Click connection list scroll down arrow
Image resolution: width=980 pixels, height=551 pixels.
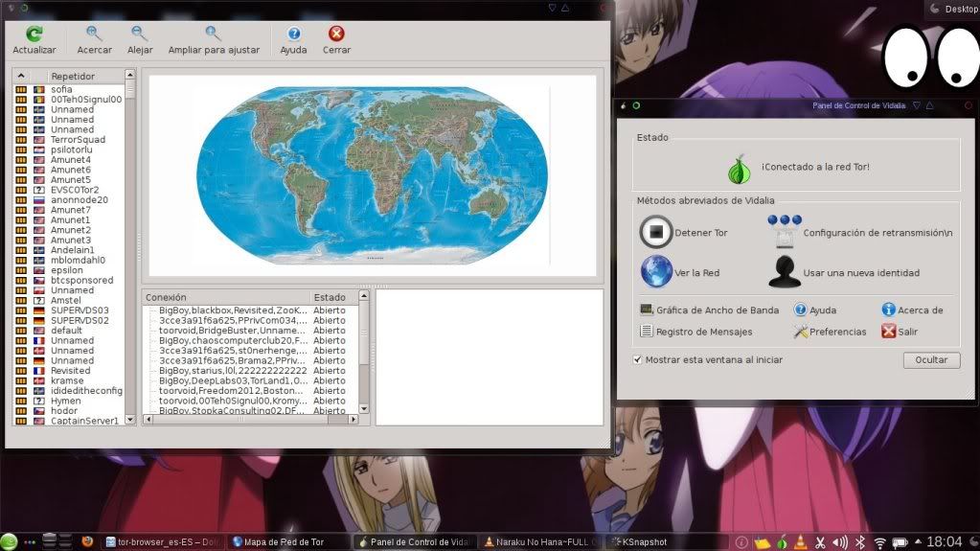click(364, 409)
